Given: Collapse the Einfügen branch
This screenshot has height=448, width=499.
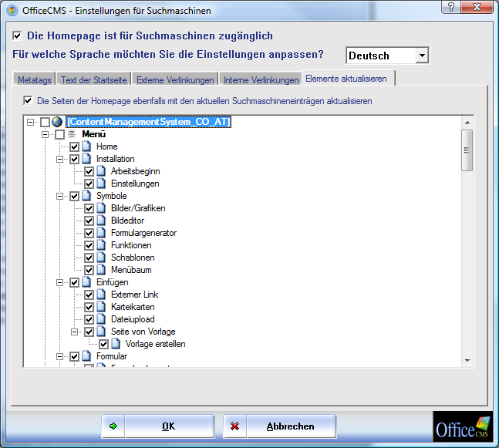Looking at the screenshot, I should pos(59,282).
